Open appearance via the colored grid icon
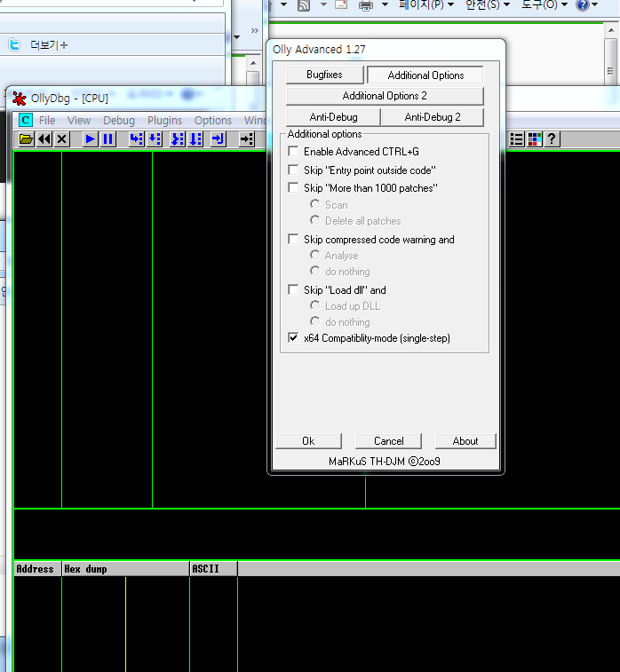This screenshot has width=620, height=672. [x=535, y=138]
